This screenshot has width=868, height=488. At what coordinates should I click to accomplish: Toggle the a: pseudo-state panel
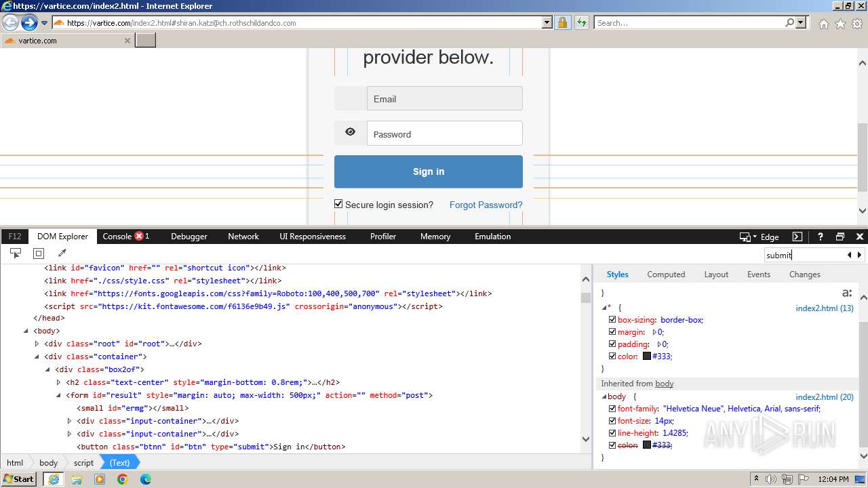pos(847,293)
